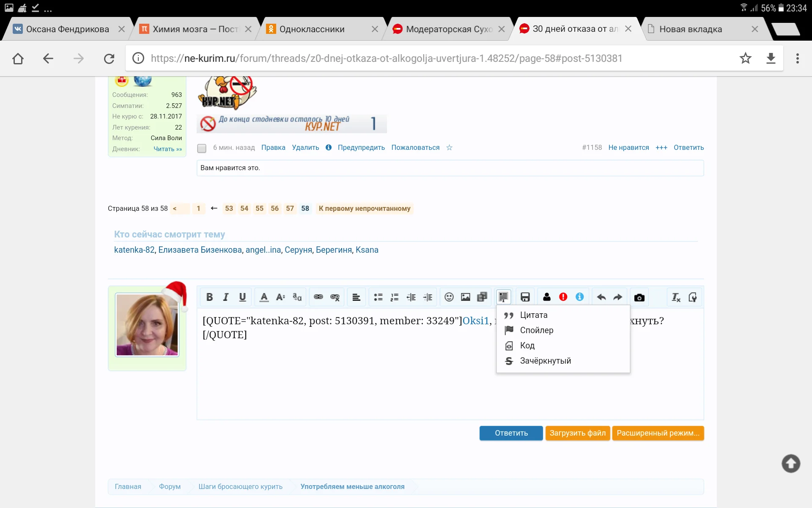Screen dimensions: 812x508
Task: Open the special inserts dropdown on the toolbar
Action: [503, 297]
